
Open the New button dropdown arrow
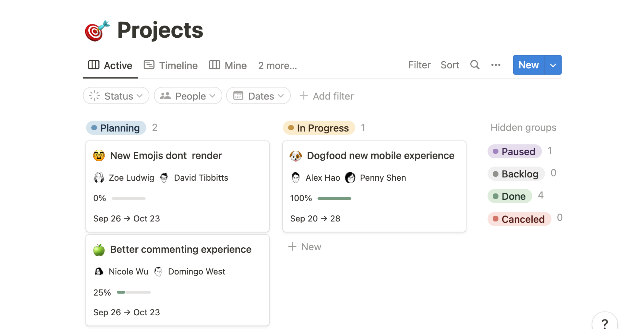click(553, 65)
